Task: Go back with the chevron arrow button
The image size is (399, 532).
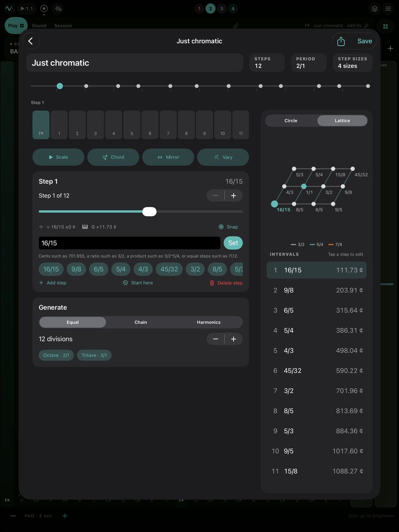Action: click(30, 41)
